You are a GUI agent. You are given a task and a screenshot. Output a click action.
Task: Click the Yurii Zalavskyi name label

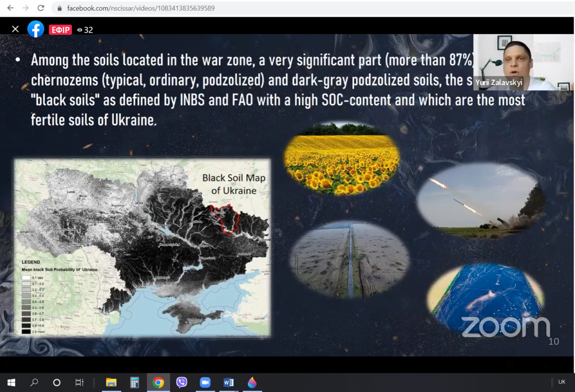tap(499, 83)
